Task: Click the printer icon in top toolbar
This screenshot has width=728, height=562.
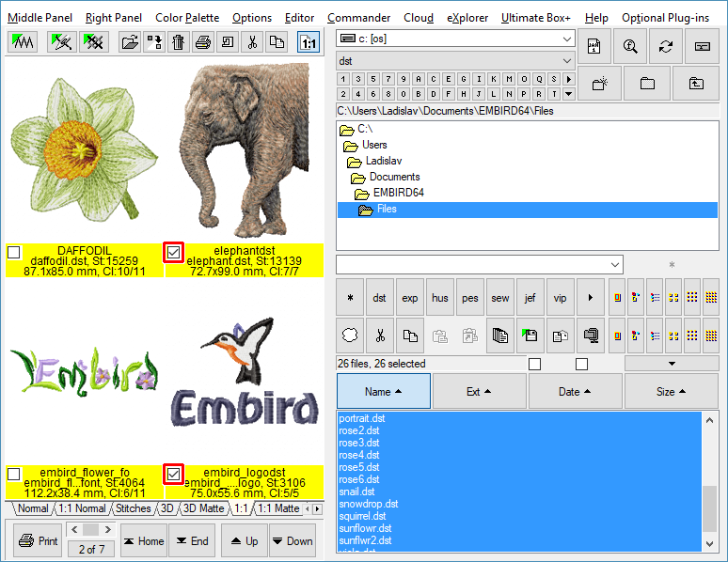Action: (202, 42)
